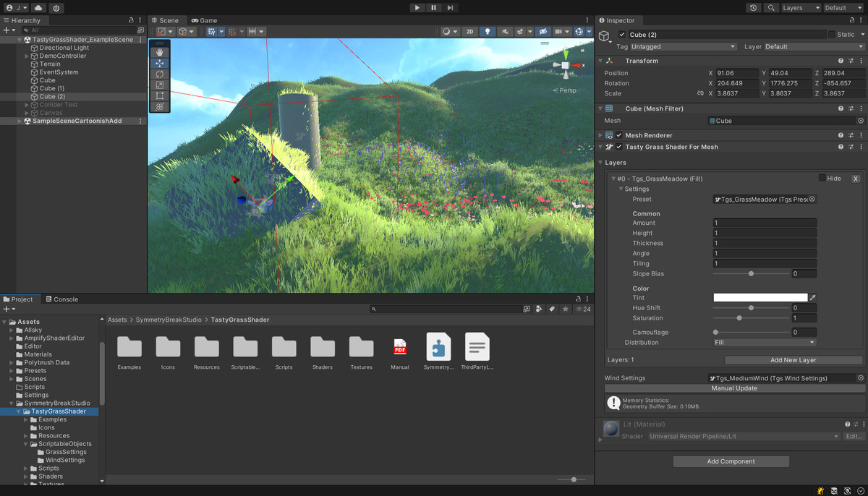Viewport: 868px width, 496px height.
Task: Open Transform component presets
Action: pos(851,61)
